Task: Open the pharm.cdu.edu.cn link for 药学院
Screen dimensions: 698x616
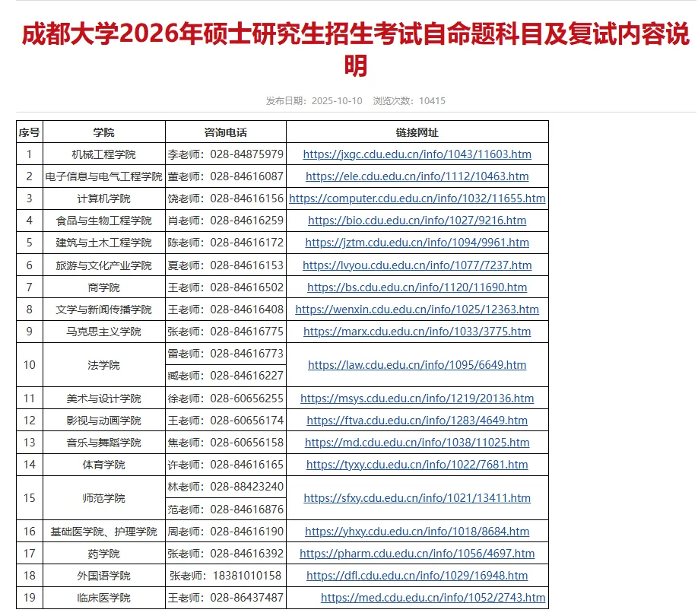Action: (417, 554)
